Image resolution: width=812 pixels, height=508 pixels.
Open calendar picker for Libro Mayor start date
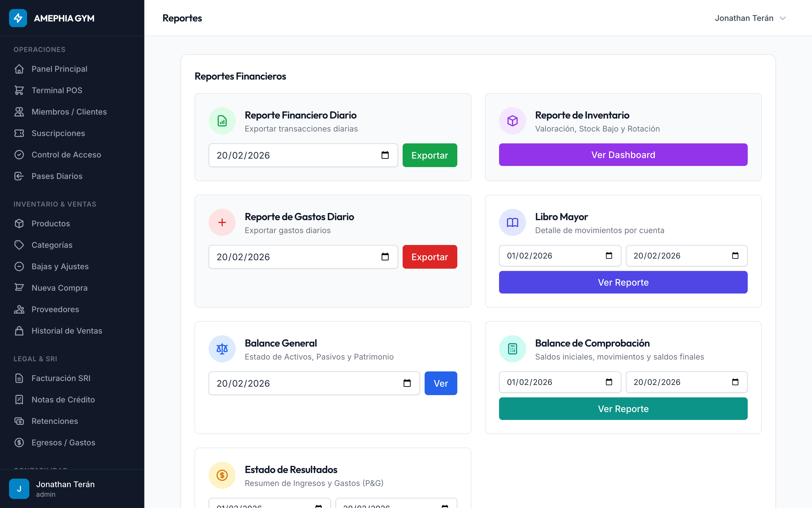pyautogui.click(x=609, y=256)
